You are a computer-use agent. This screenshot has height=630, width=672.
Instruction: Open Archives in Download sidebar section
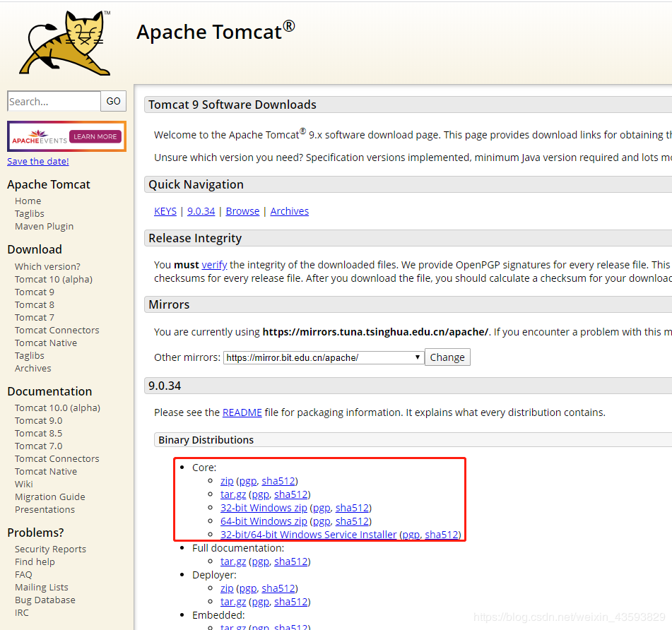tap(33, 368)
